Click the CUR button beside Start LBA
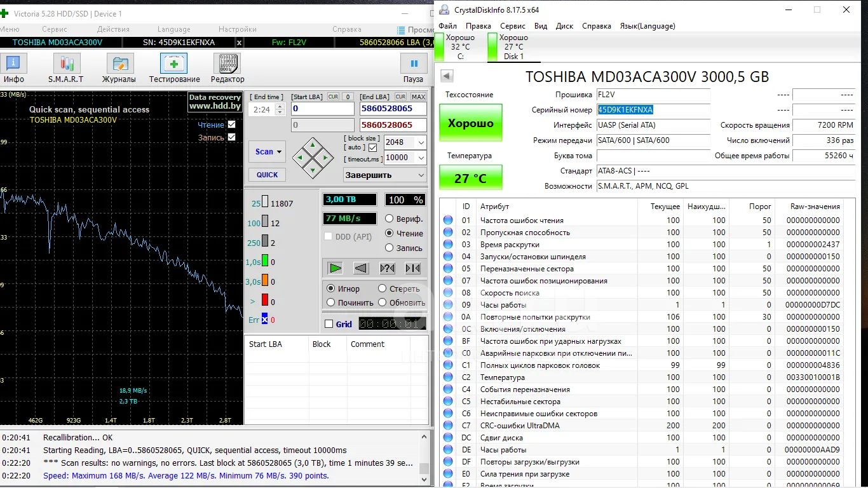Screen dimensions: 868x488 333,97
